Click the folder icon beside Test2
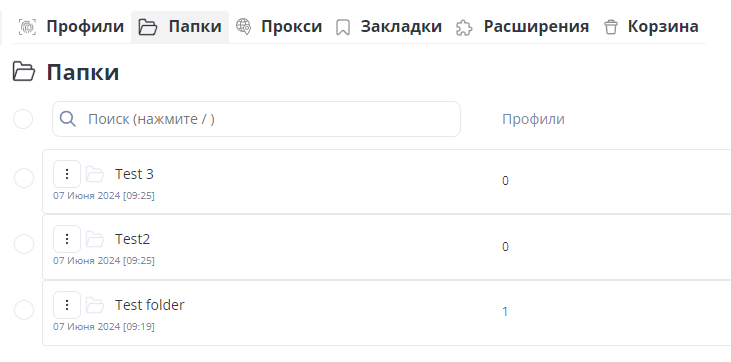 (x=95, y=239)
